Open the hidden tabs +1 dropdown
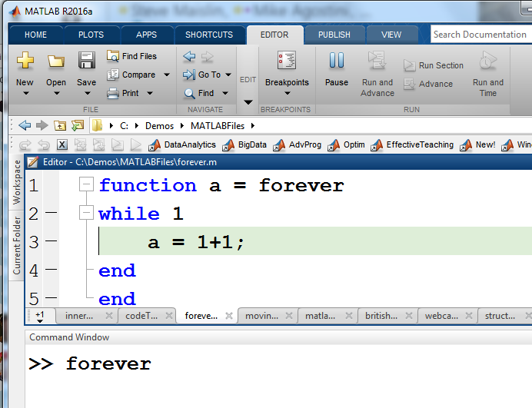The width and height of the screenshot is (532, 408). click(x=40, y=316)
